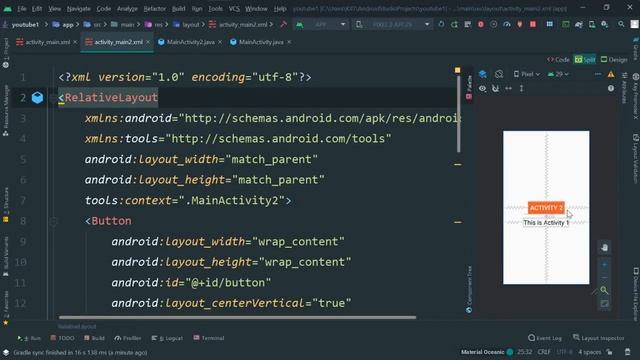The width and height of the screenshot is (640, 360).
Task: Toggle the Resource Manager tool window
Action: click(x=6, y=110)
